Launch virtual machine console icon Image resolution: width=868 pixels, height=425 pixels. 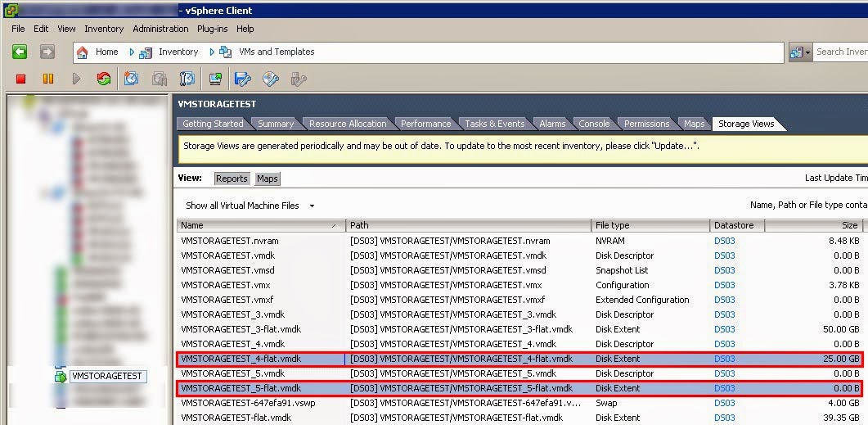click(x=215, y=79)
